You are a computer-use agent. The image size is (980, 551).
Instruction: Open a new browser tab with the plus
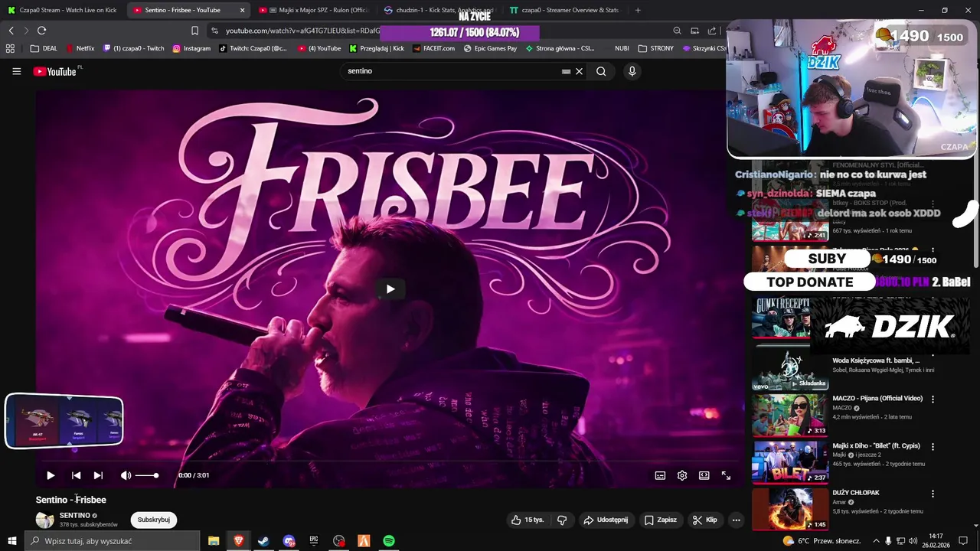638,10
